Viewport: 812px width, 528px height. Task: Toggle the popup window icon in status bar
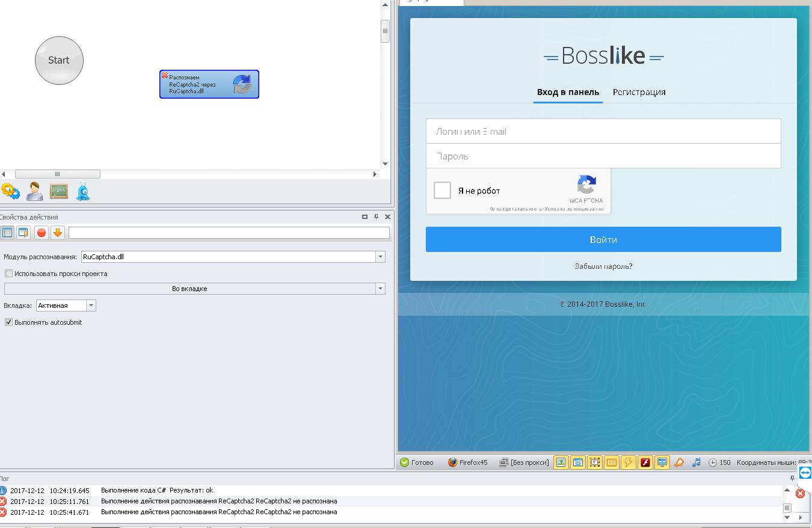(577, 462)
